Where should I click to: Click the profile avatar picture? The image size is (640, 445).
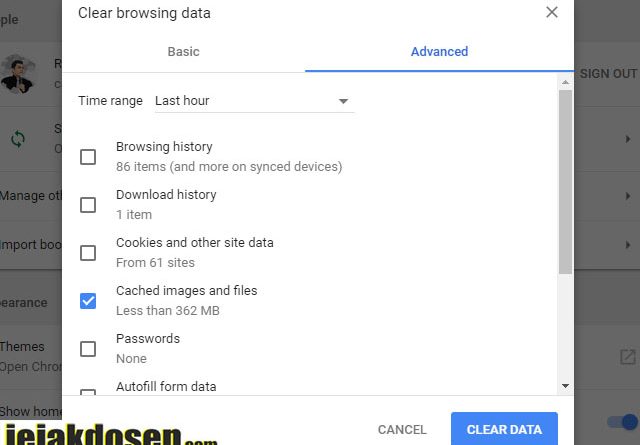[x=17, y=74]
